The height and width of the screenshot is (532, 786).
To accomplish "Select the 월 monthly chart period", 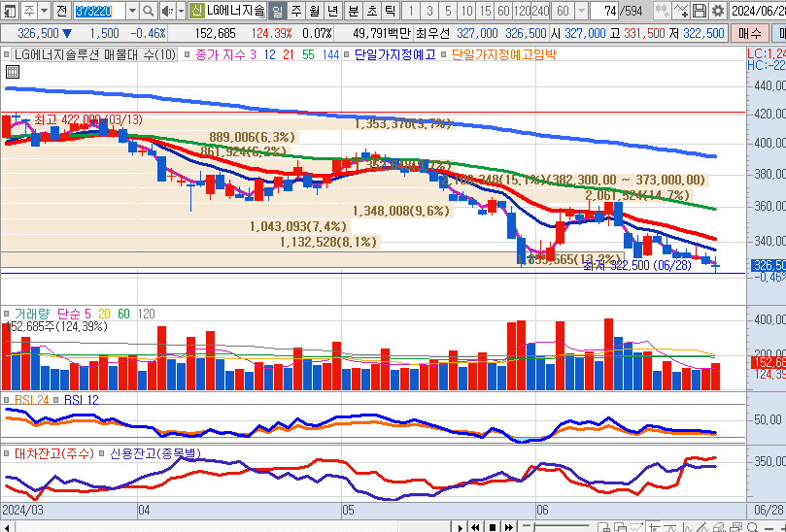I will tap(315, 11).
